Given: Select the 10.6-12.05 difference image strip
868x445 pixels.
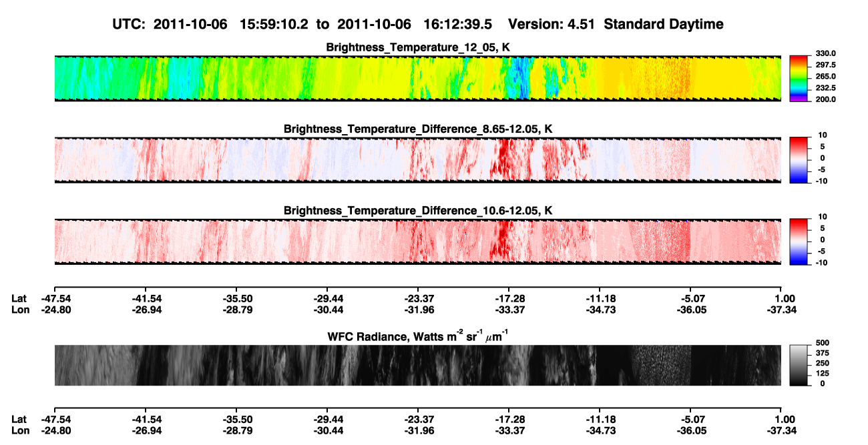Looking at the screenshot, I should coord(417,241).
